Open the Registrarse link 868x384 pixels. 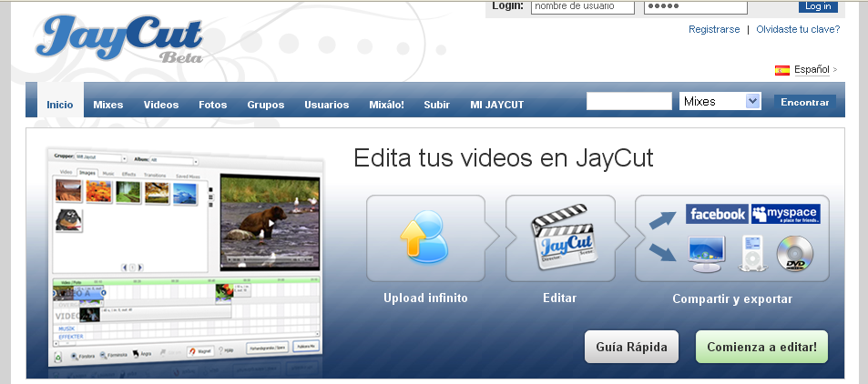(714, 29)
